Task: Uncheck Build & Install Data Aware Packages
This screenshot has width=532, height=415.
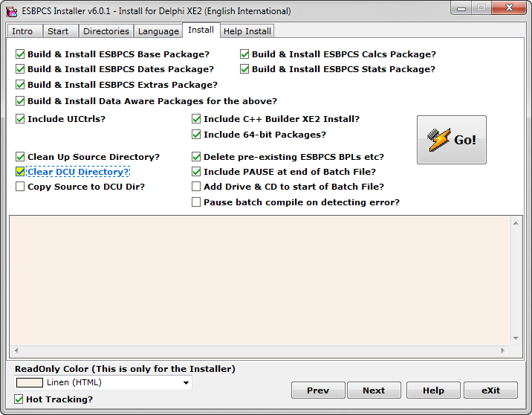Action: click(20, 101)
